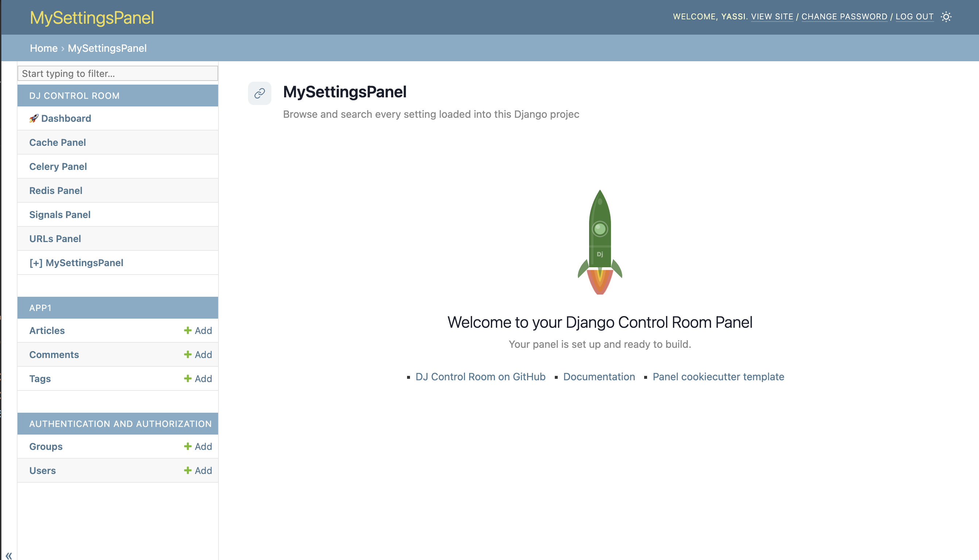This screenshot has width=979, height=560.
Task: Click Add text for Articles
Action: (x=203, y=330)
